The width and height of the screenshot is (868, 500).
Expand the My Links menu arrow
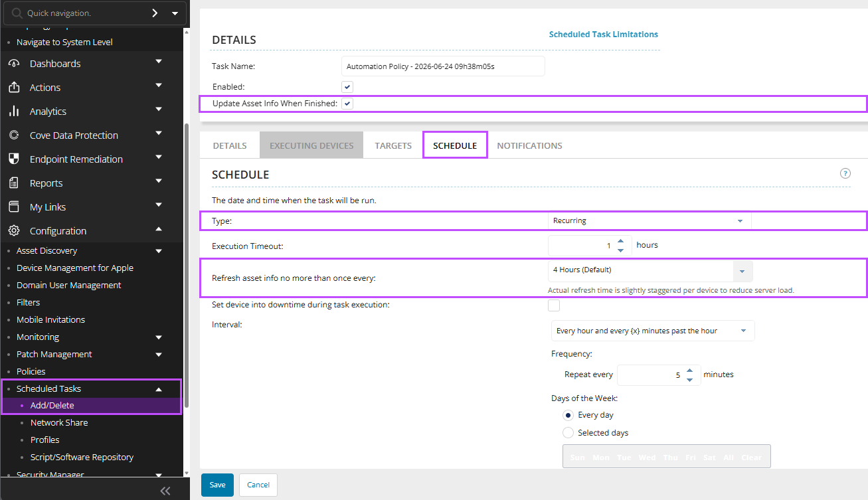(x=159, y=205)
